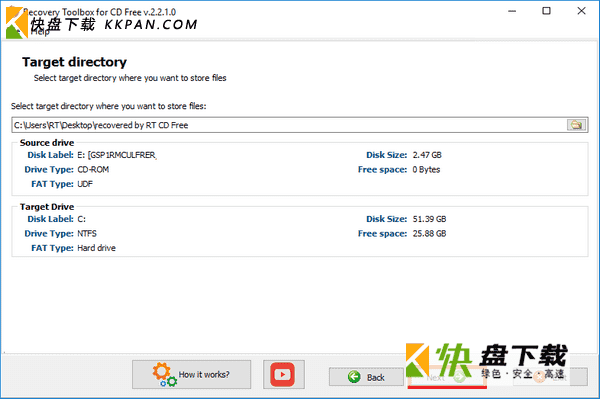The image size is (600, 399).
Task: Open the folder browse icon
Action: pyautogui.click(x=576, y=125)
